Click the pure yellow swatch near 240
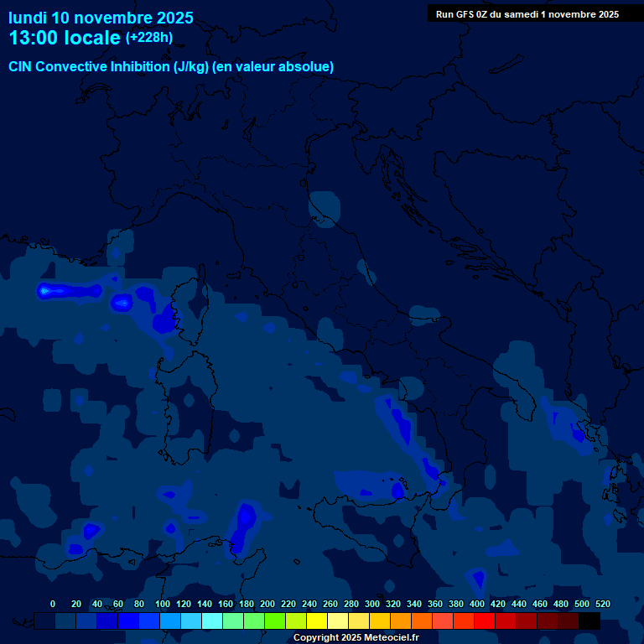Viewport: 644px width, 644px height. pos(317,621)
